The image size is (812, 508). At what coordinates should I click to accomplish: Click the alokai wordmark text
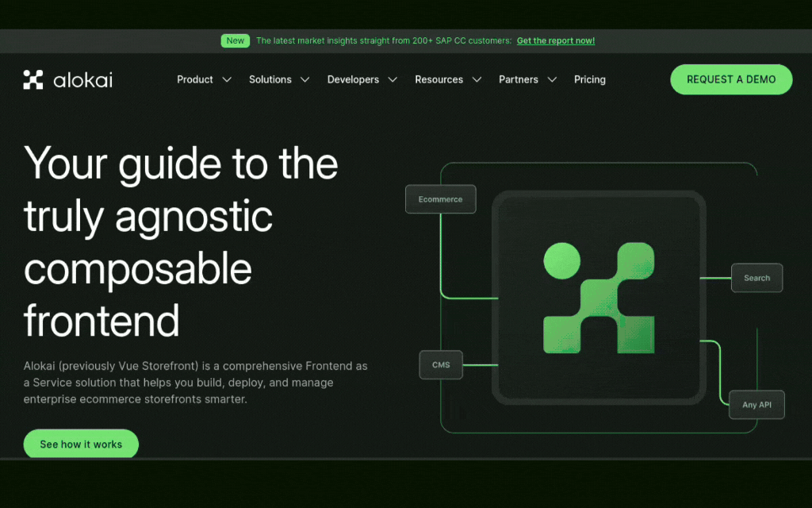coord(82,80)
